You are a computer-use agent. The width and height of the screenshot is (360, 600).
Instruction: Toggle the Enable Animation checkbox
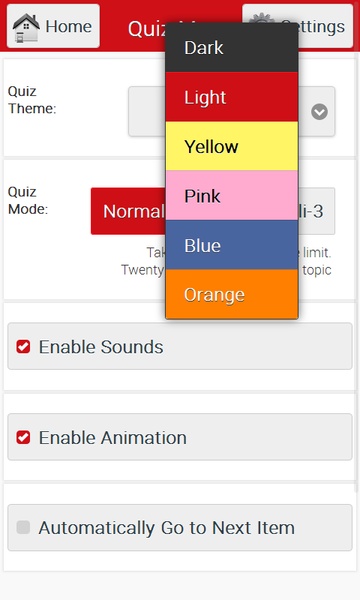click(x=23, y=437)
